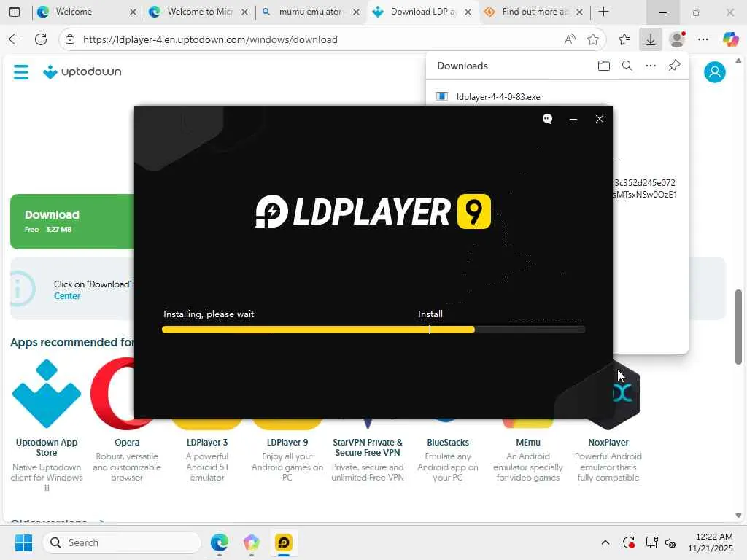
Task: Open the Center link
Action: 66,296
